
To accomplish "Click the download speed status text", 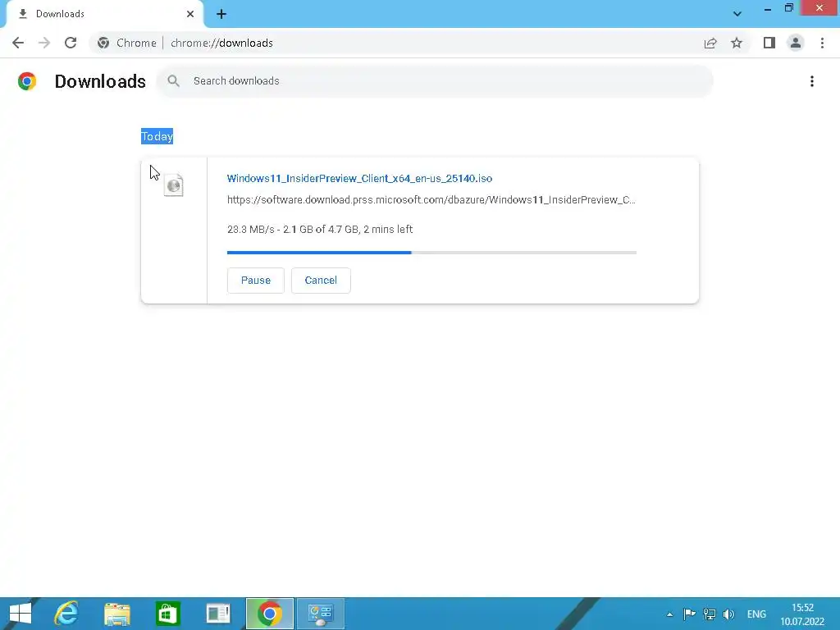I will point(320,230).
